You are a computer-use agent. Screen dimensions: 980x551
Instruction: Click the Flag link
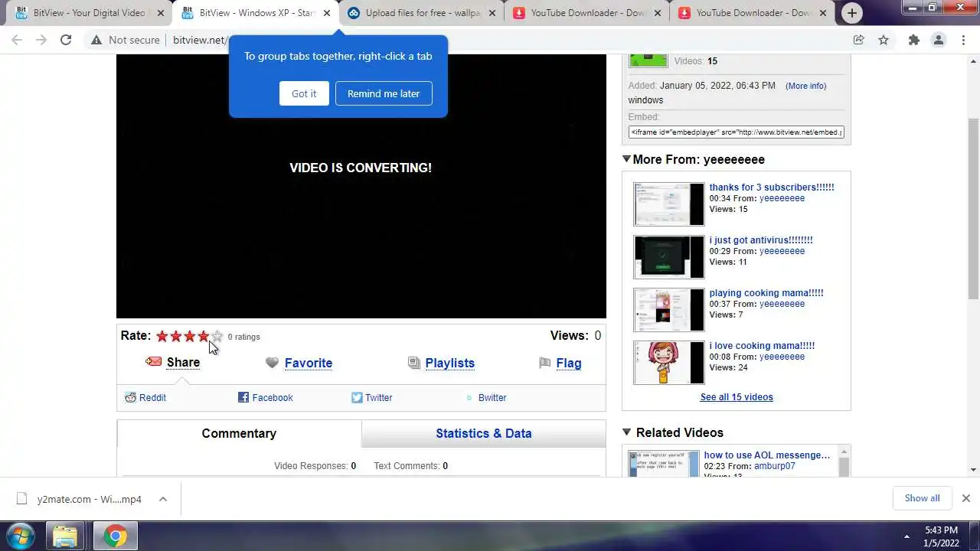coord(569,363)
